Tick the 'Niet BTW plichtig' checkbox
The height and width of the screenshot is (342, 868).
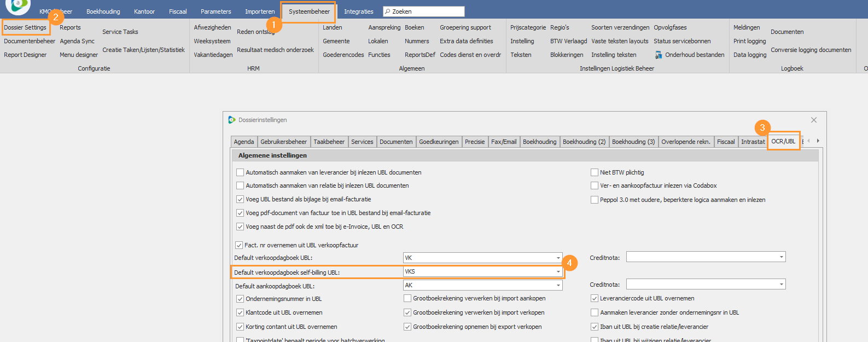pos(595,172)
